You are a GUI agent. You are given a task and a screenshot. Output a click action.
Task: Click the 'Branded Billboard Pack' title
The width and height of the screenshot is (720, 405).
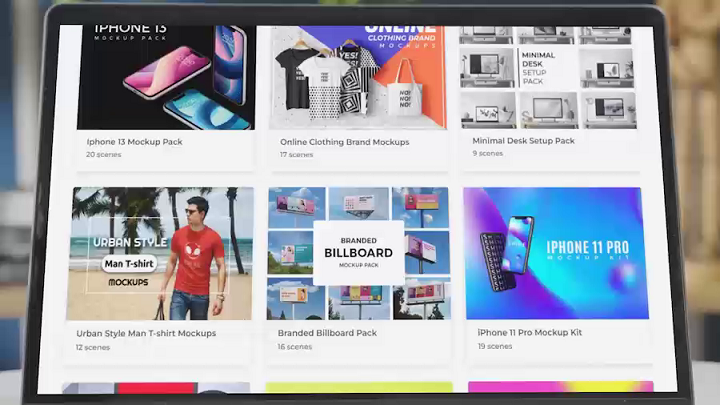(327, 333)
